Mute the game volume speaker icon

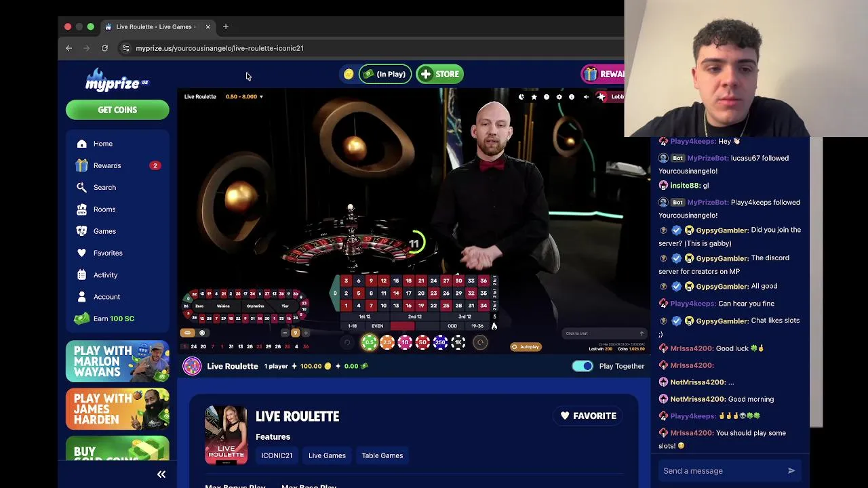tap(586, 97)
